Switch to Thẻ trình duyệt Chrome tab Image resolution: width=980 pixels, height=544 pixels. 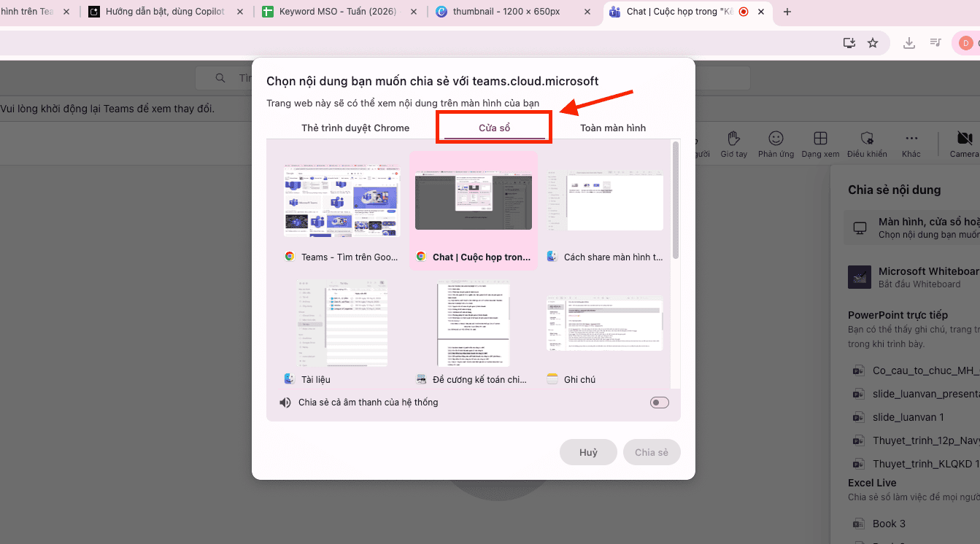click(355, 128)
